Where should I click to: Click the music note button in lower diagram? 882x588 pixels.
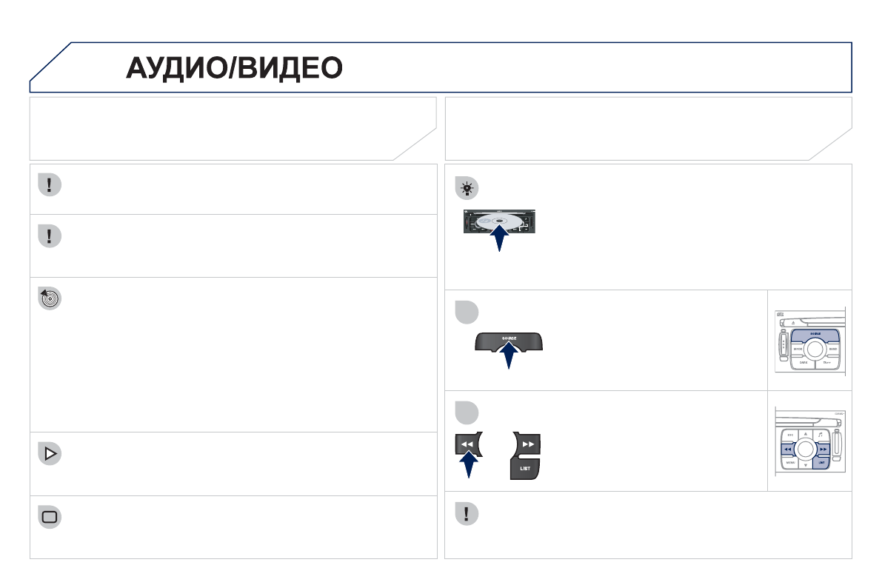[x=821, y=435]
